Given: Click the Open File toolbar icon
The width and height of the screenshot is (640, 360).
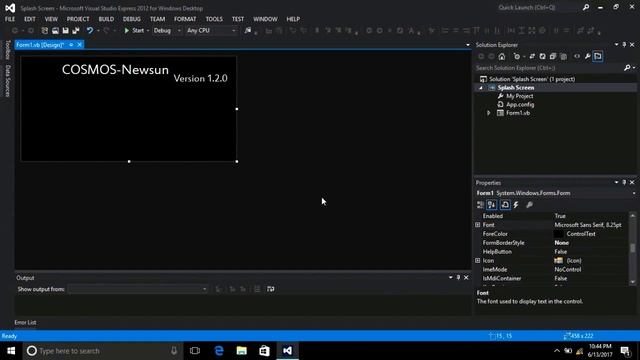Looking at the screenshot, I should pos(55,31).
